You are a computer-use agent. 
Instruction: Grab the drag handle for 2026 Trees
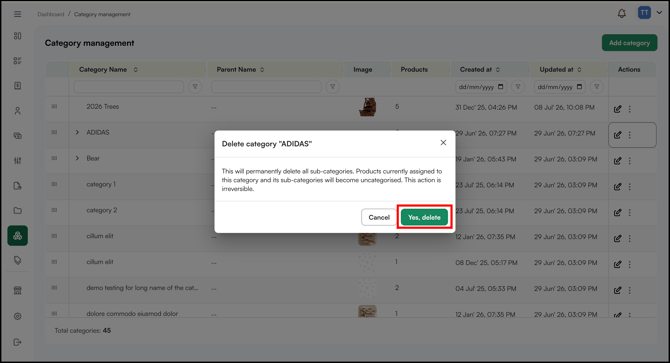pyautogui.click(x=54, y=106)
